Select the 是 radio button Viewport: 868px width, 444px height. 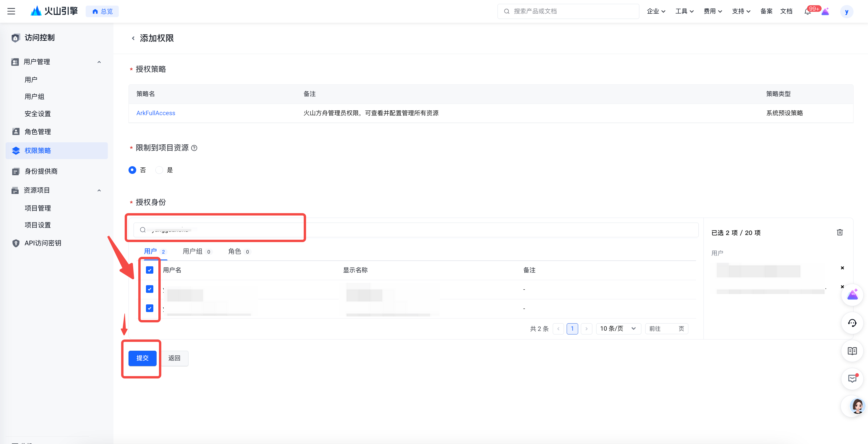[159, 170]
